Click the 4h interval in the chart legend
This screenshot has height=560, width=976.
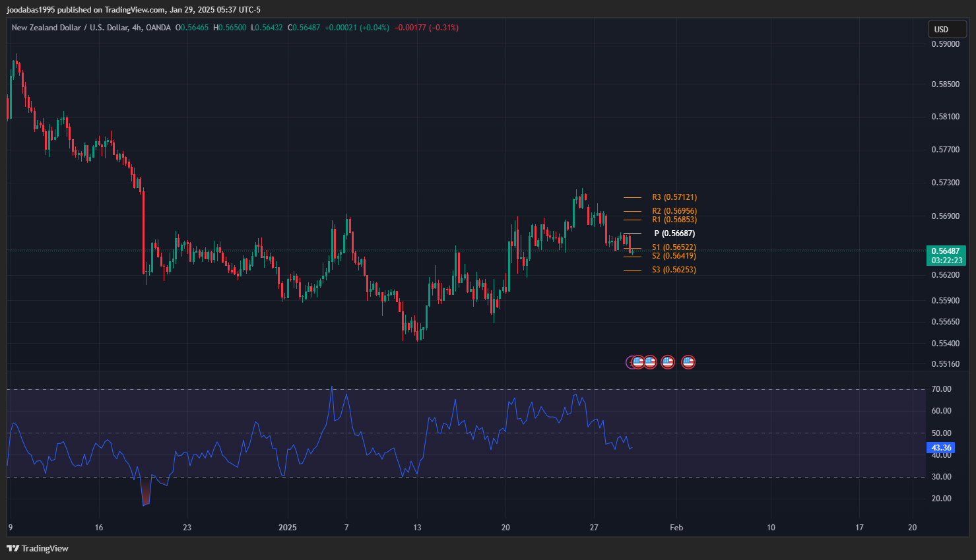click(x=137, y=28)
